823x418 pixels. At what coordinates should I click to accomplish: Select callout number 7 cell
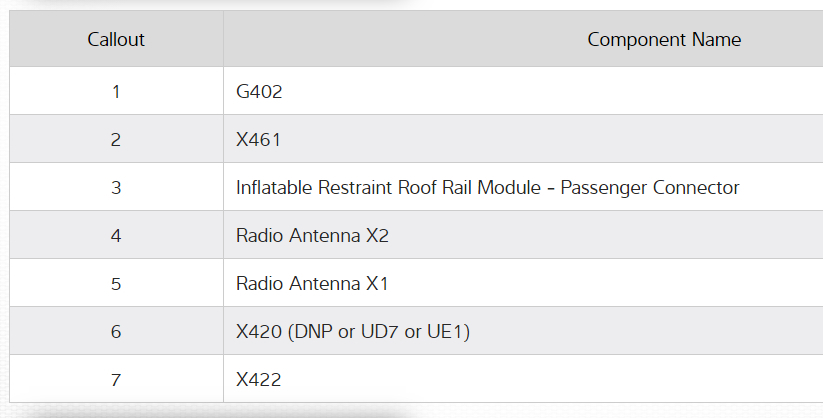(116, 380)
